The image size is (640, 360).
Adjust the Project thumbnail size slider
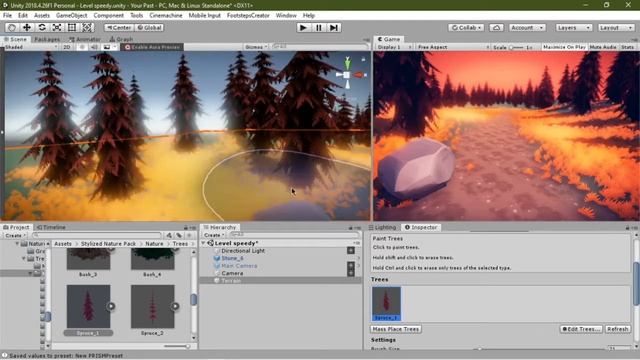pyautogui.click(x=176, y=346)
